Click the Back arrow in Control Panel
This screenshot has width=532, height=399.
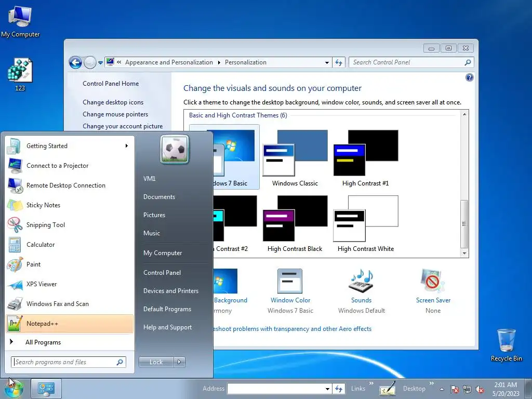pyautogui.click(x=75, y=62)
